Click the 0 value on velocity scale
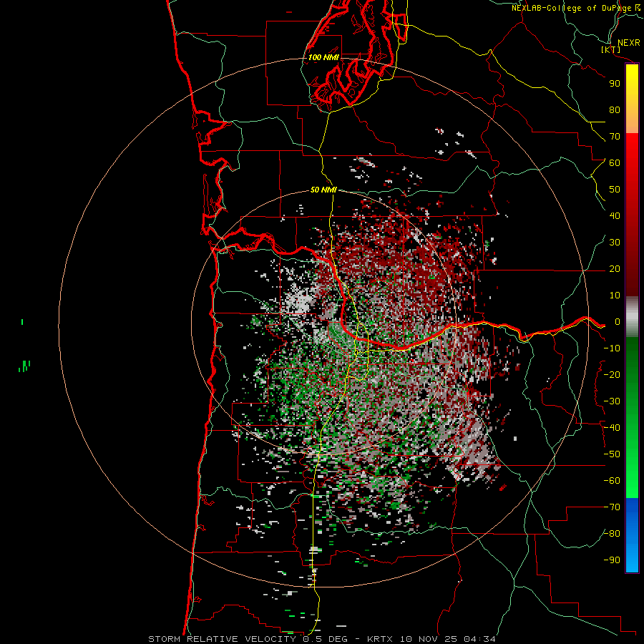The height and width of the screenshot is (644, 644). (x=617, y=322)
